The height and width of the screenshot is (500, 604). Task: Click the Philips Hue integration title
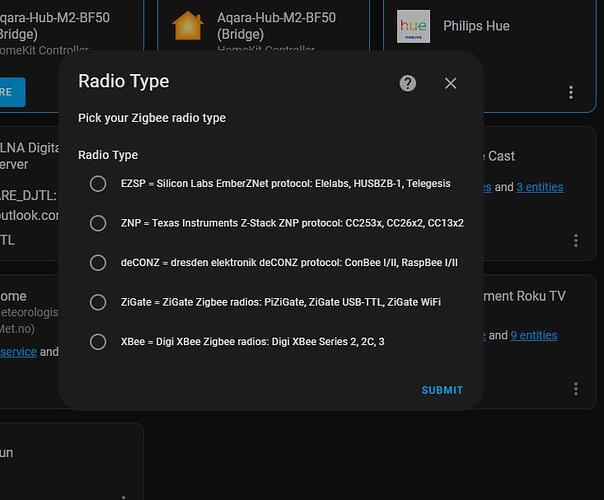click(x=476, y=26)
